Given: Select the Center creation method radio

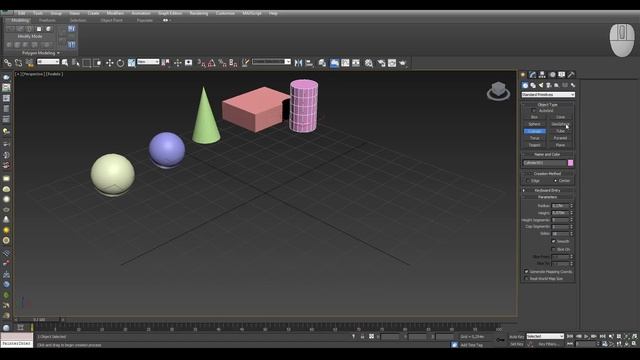Looking at the screenshot, I should [555, 180].
